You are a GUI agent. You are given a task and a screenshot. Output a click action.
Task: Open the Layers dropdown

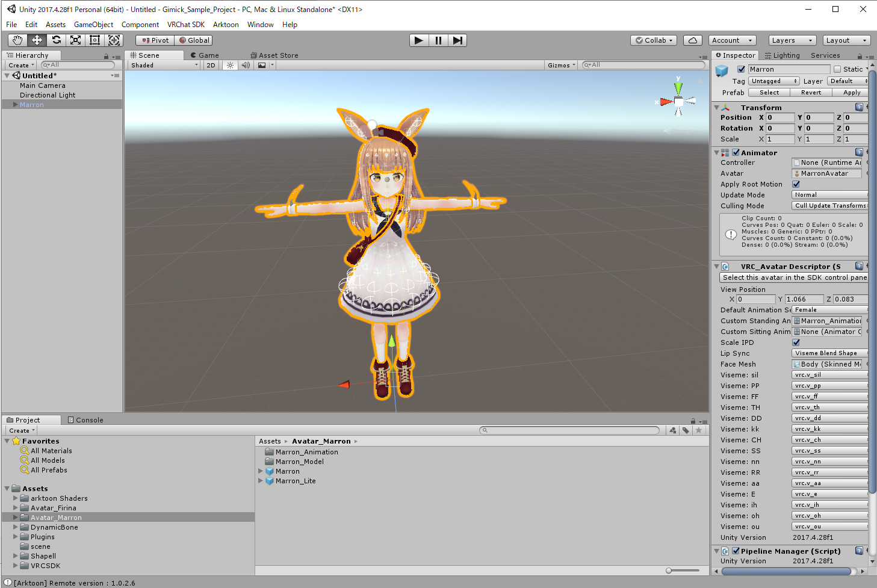(x=792, y=40)
